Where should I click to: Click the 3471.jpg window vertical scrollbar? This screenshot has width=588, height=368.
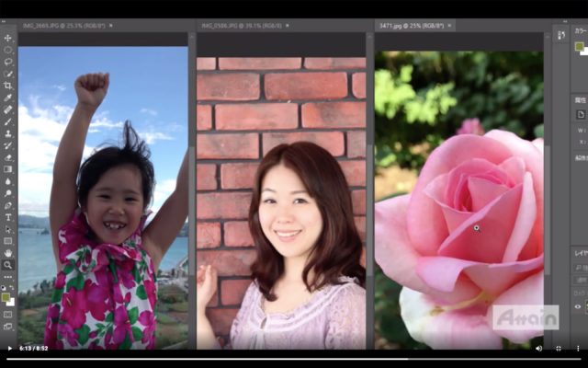point(548,211)
